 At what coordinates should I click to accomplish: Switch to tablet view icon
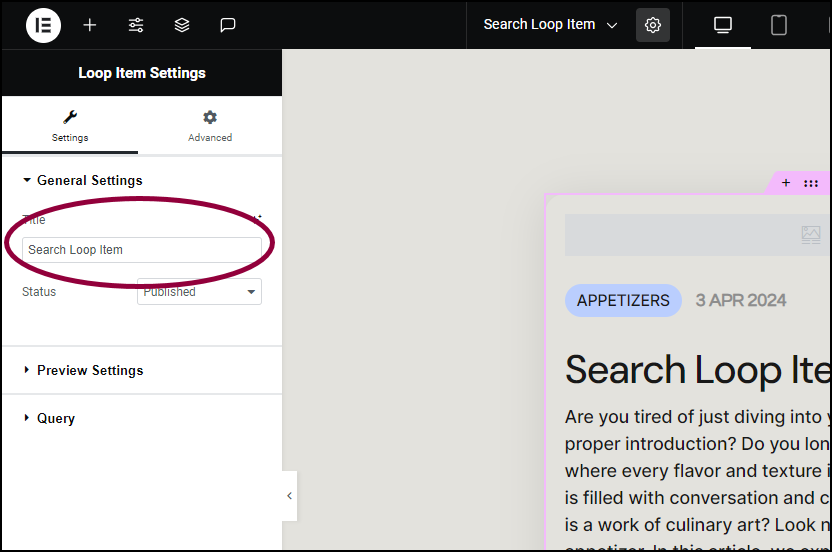point(778,25)
